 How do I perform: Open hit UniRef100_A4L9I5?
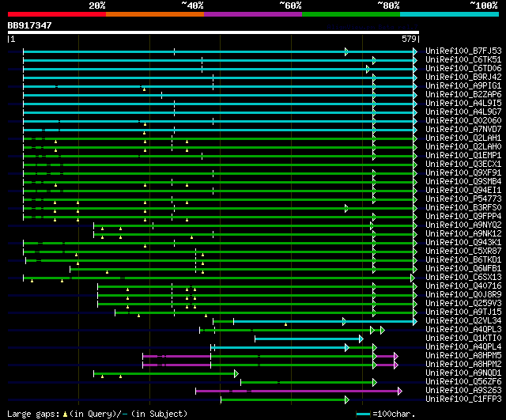coord(463,104)
